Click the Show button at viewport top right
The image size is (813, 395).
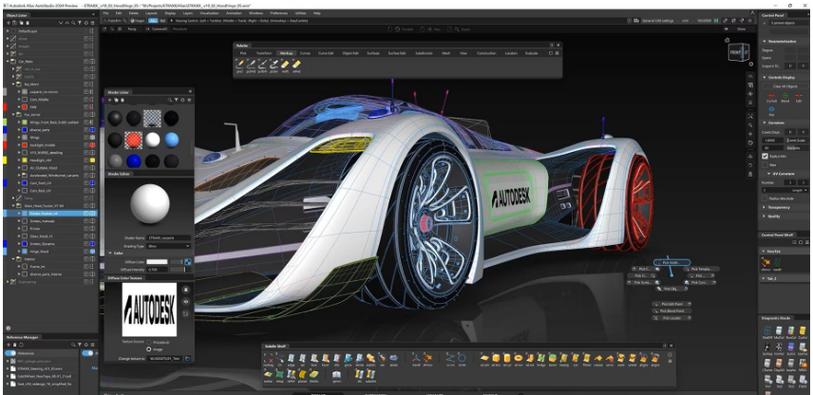point(741,29)
